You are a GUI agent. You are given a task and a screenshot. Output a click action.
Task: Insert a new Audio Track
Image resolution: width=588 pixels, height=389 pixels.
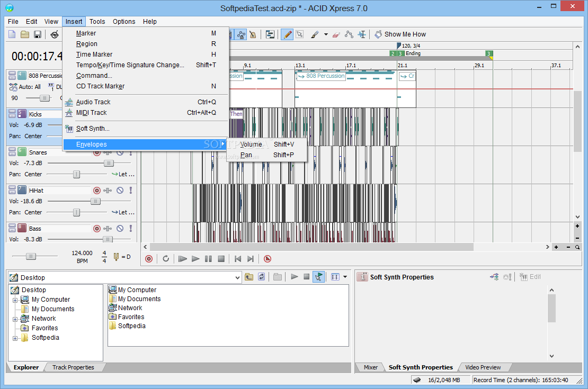pyautogui.click(x=146, y=102)
